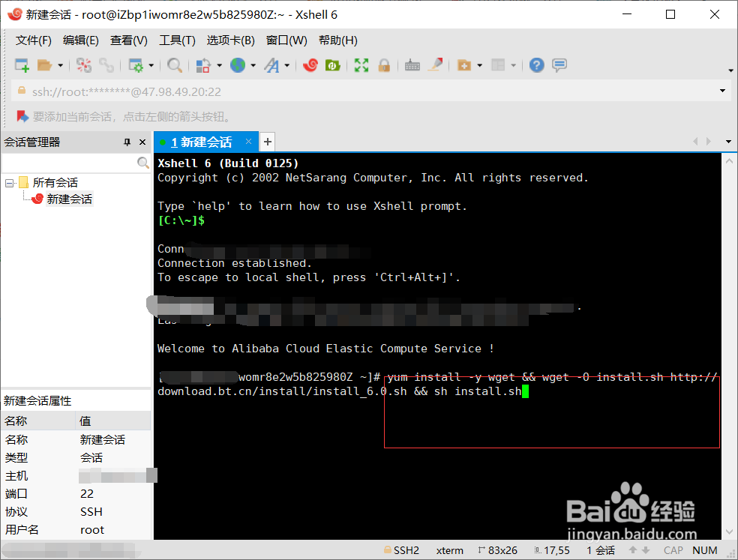Screen dimensions: 738x560
Task: Click the gray layout panel icon
Action: point(498,65)
